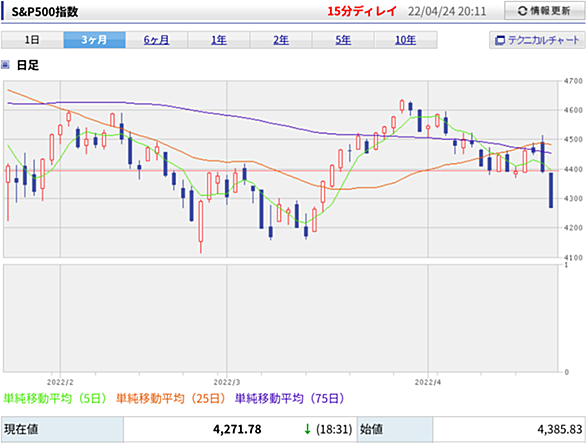Click the green down arrow indicator
This screenshot has width=586, height=443.
[x=308, y=429]
